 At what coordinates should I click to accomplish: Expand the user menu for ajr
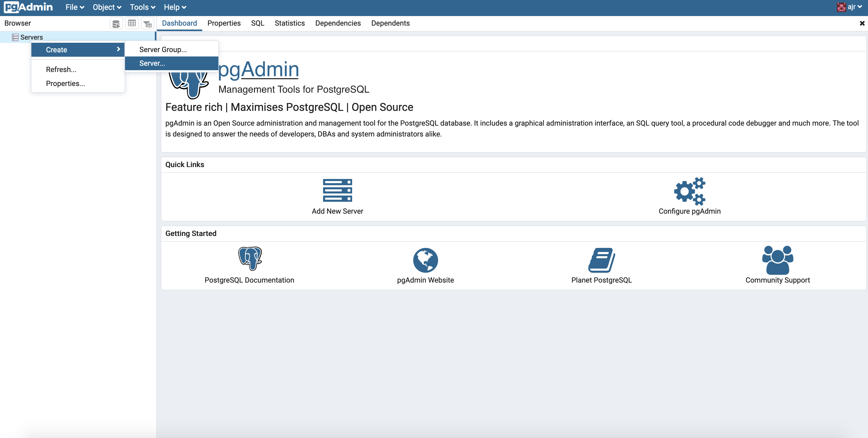point(851,7)
